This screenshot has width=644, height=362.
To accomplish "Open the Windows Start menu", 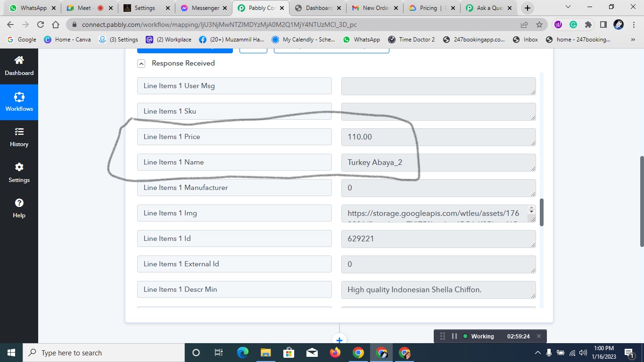I will 11,353.
